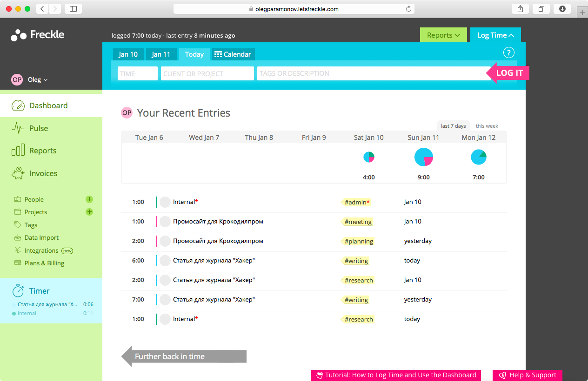Select the 2:00 Промосайт для Крокодилпром entry
Image resolution: width=588 pixels, height=381 pixels.
314,241
